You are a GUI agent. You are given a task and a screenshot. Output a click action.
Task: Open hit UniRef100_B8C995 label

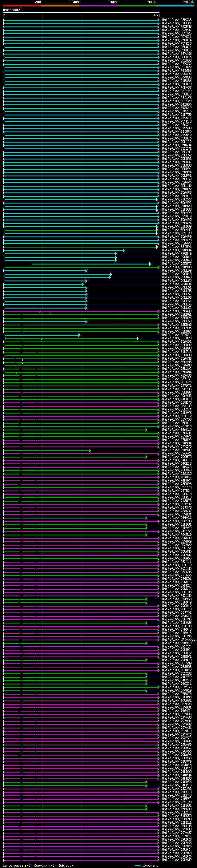point(177,328)
